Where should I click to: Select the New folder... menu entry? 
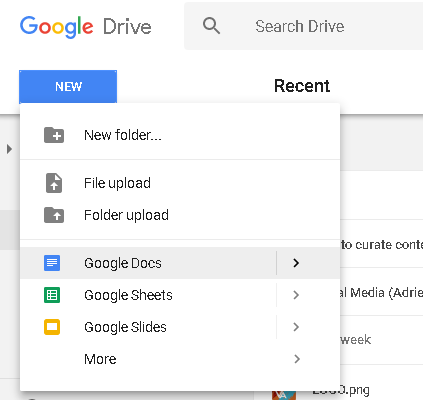[x=180, y=135]
